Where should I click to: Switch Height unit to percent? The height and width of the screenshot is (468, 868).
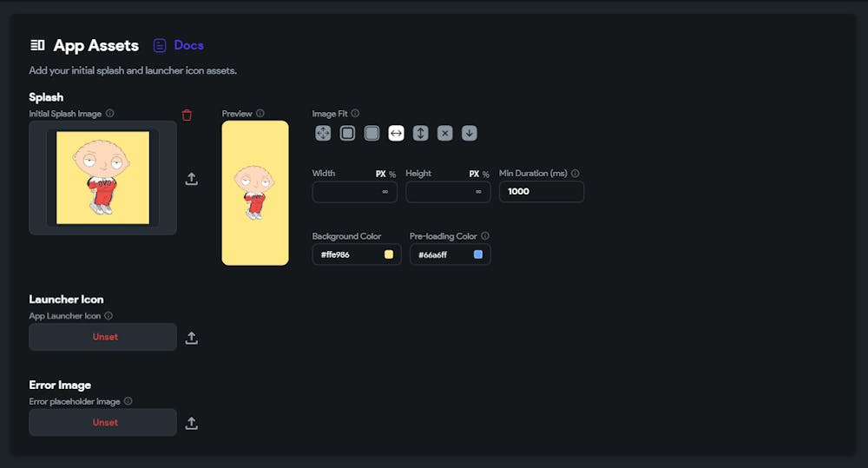(486, 175)
